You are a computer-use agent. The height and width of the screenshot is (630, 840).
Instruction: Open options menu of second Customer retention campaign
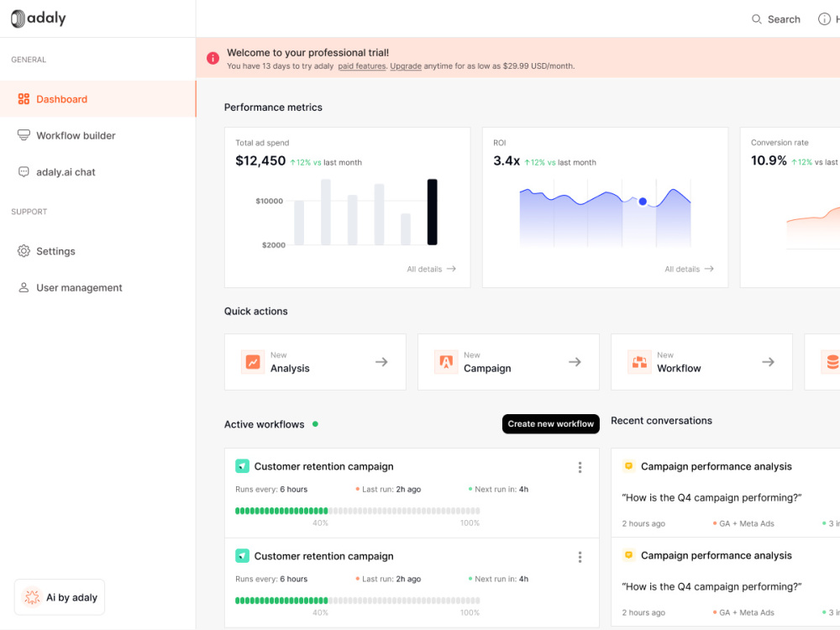click(x=580, y=557)
